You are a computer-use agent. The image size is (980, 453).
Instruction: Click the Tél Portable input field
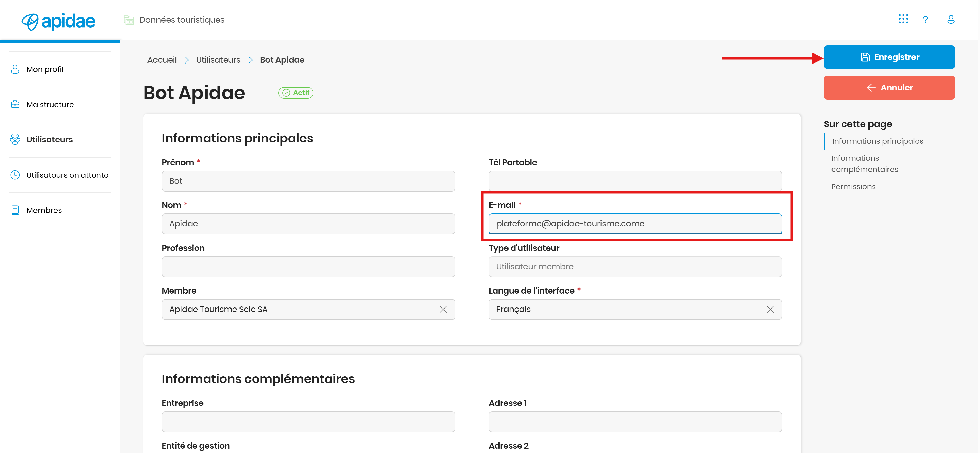(x=635, y=181)
